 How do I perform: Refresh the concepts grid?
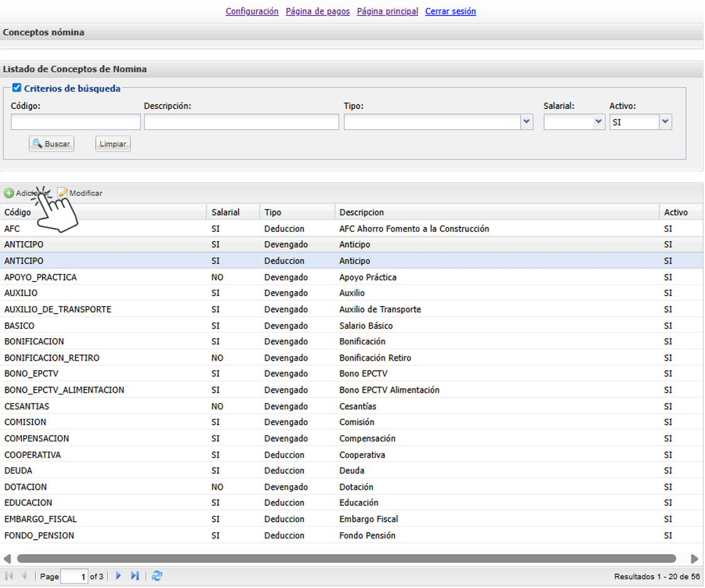pos(157,576)
